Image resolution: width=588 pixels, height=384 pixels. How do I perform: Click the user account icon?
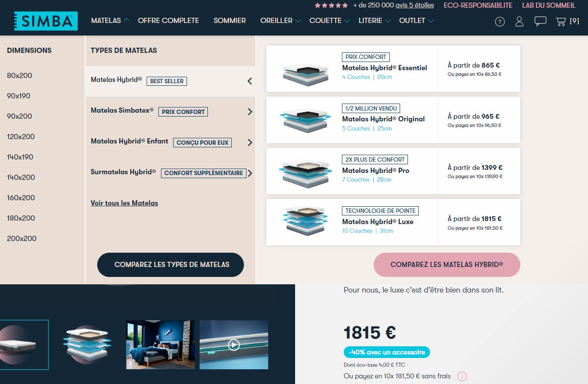[519, 22]
